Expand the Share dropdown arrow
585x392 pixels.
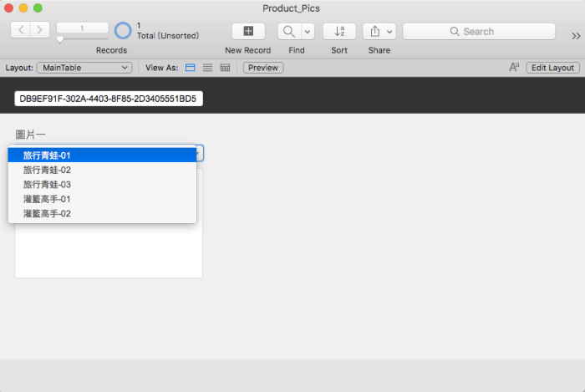point(389,32)
